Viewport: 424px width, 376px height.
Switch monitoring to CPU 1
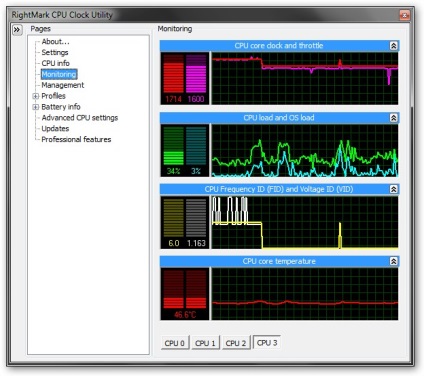[205, 343]
